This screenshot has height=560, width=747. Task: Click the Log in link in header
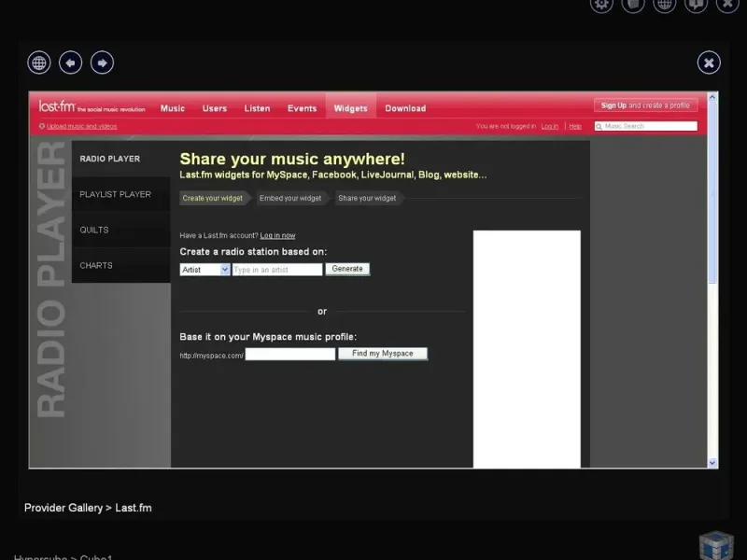(550, 126)
